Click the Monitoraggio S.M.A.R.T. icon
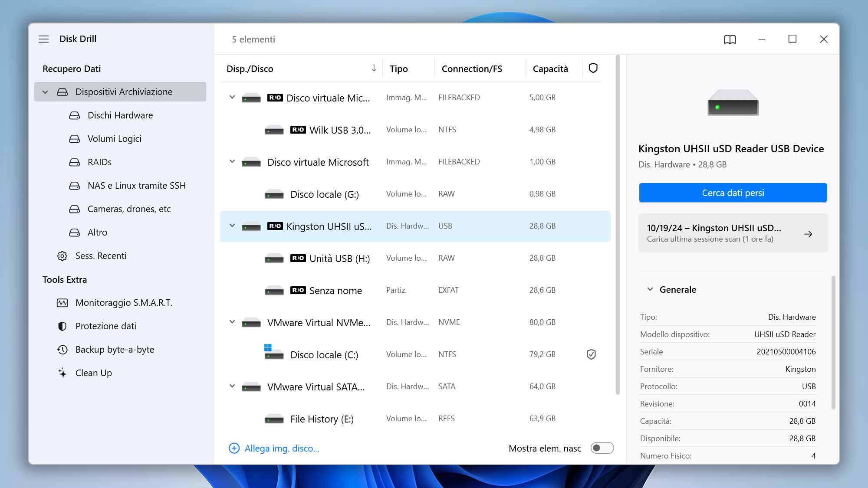Image resolution: width=868 pixels, height=488 pixels. (x=61, y=302)
